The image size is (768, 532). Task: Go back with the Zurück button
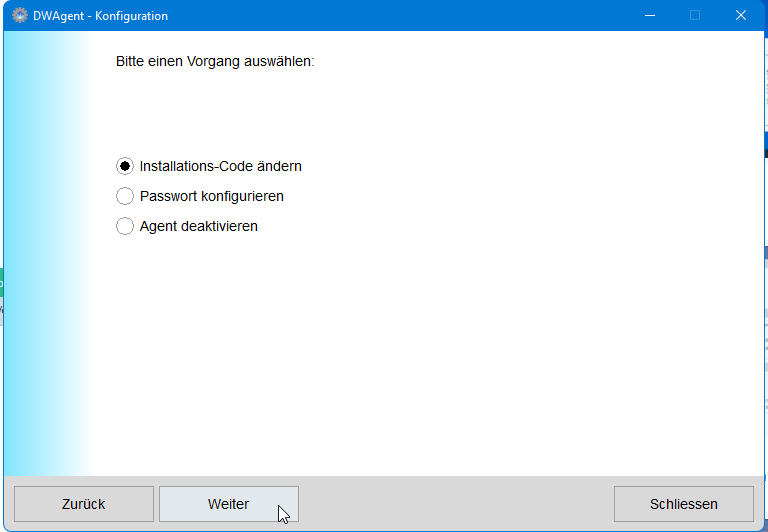point(84,504)
